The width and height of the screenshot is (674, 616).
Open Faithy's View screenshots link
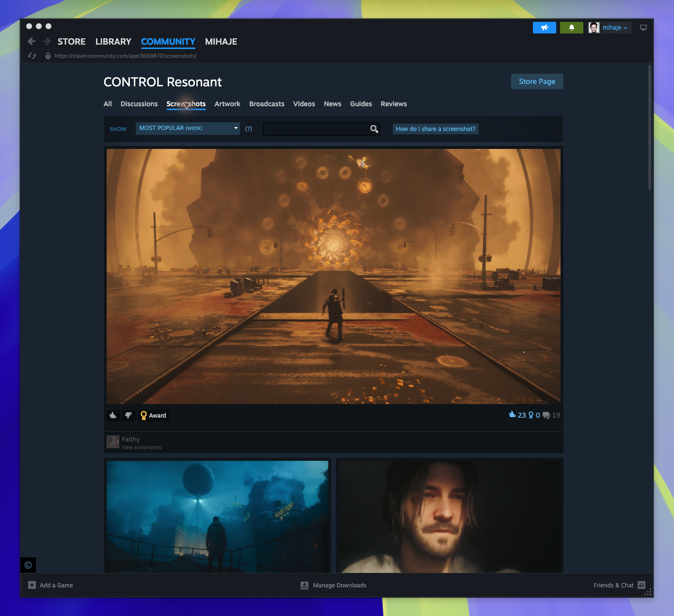[x=142, y=448]
